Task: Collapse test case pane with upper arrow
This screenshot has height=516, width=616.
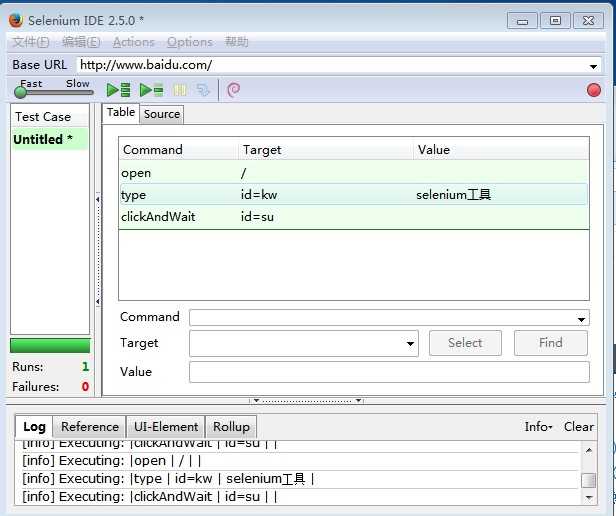Action: pos(97,200)
